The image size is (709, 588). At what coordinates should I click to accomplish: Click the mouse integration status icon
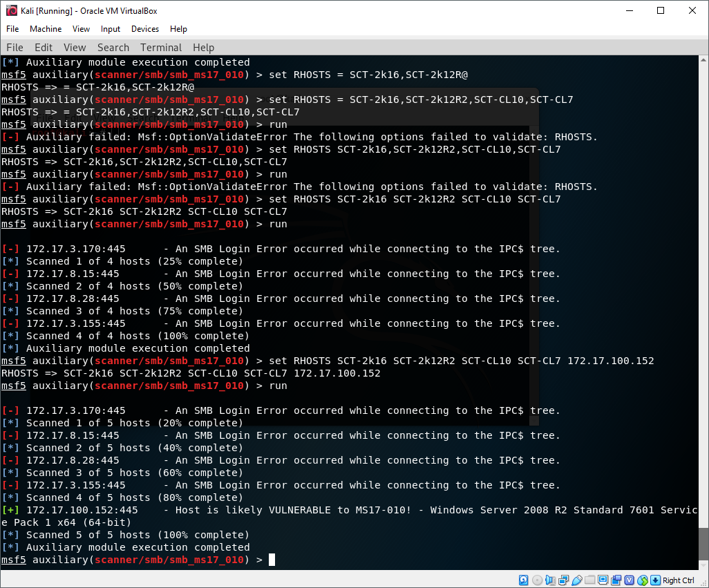tap(643, 580)
